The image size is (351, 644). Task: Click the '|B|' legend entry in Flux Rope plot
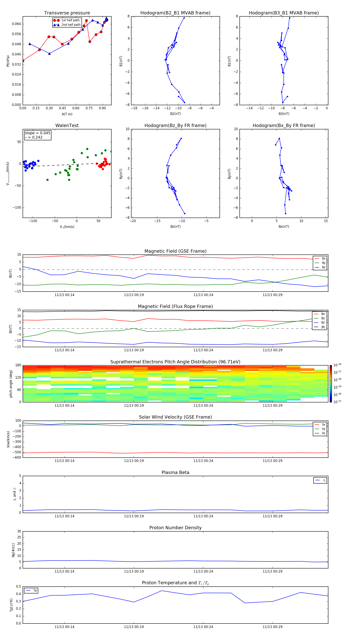click(x=320, y=327)
